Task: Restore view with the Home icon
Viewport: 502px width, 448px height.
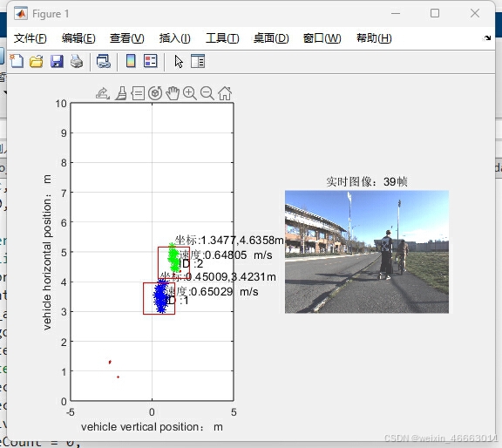Action: (225, 93)
